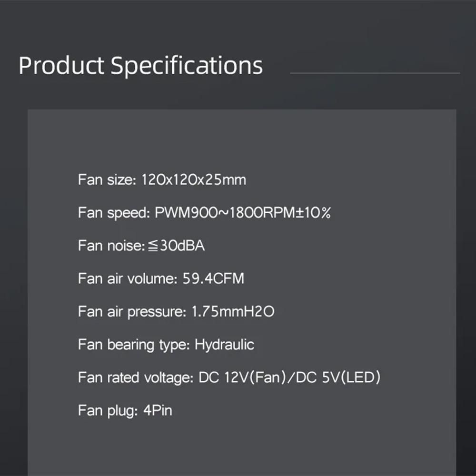This screenshot has width=476, height=476.
Task: Click the word "Specifications" in the heading
Action: click(x=187, y=65)
